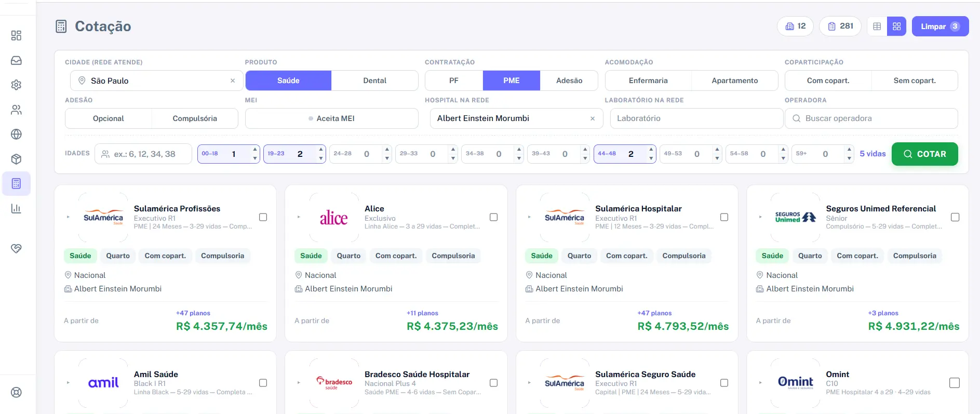The width and height of the screenshot is (980, 414).
Task: Focus the Buscar operadora search field
Action: [871, 118]
